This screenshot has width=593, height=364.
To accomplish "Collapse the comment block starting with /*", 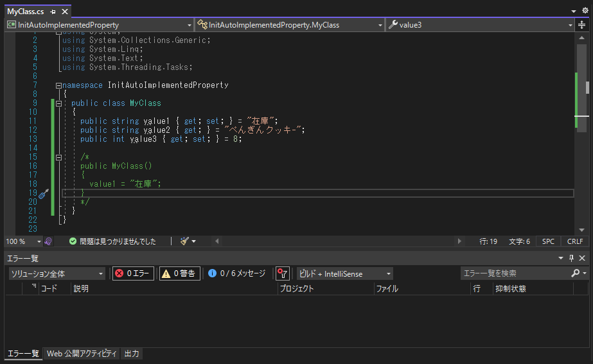I will tap(58, 158).
